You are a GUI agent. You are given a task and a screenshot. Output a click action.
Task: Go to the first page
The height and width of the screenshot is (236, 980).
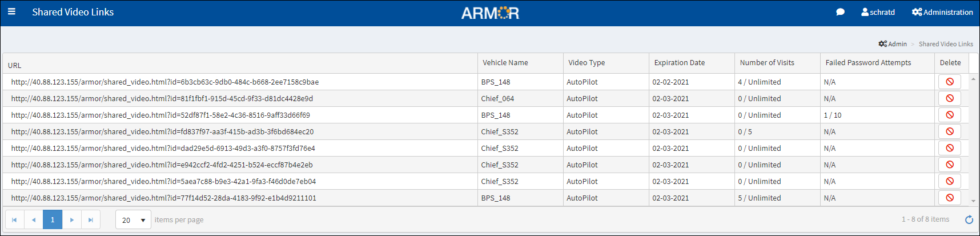pos(14,220)
